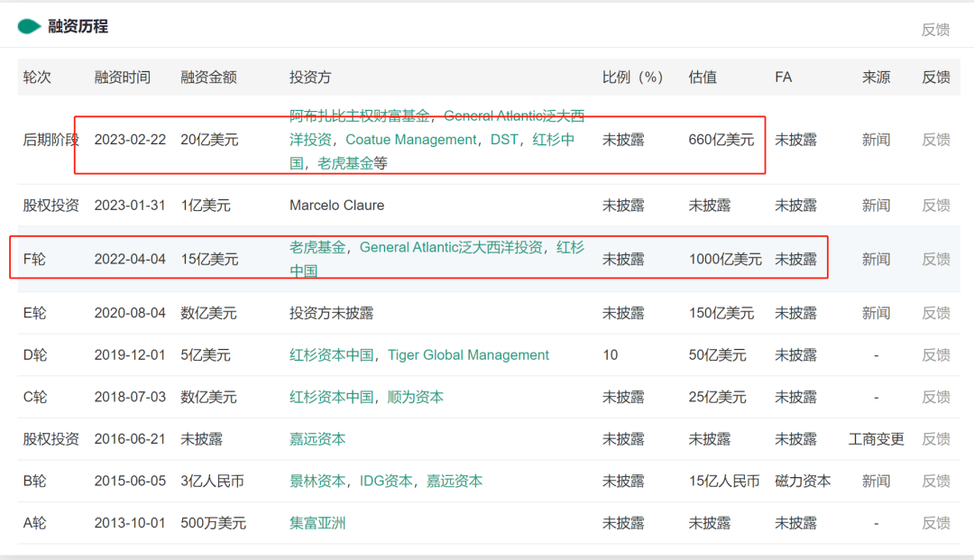Select the 3亿人民币 amount cell
Image resolution: width=974 pixels, height=560 pixels.
pyautogui.click(x=212, y=482)
